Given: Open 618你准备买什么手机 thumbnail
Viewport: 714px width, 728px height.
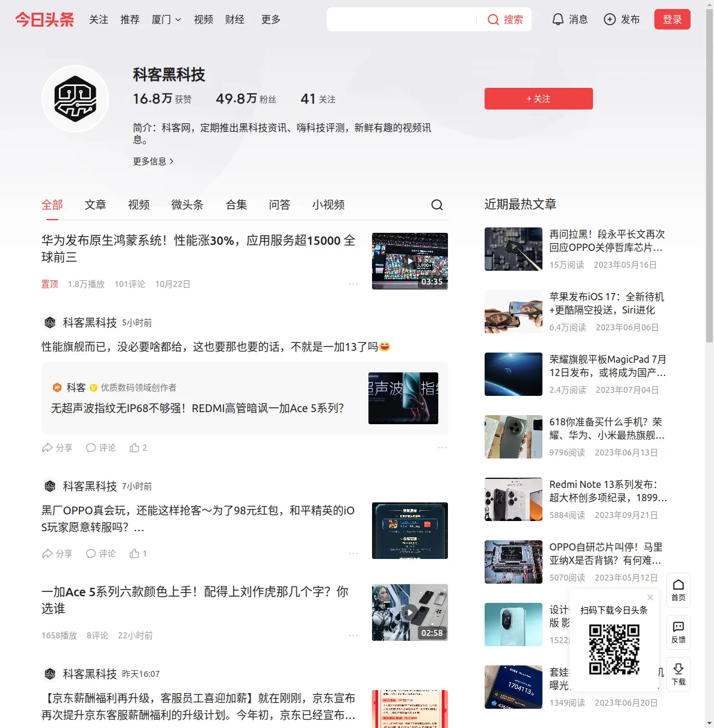Looking at the screenshot, I should (x=514, y=437).
